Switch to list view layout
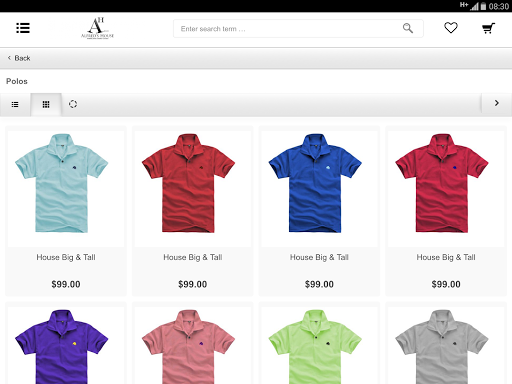The width and height of the screenshot is (512, 384). click(x=15, y=105)
